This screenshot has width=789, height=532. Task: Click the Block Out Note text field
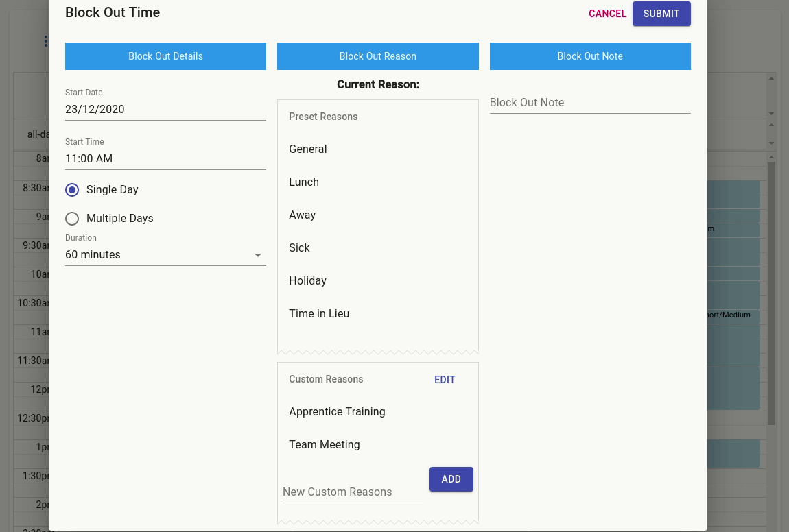(590, 102)
